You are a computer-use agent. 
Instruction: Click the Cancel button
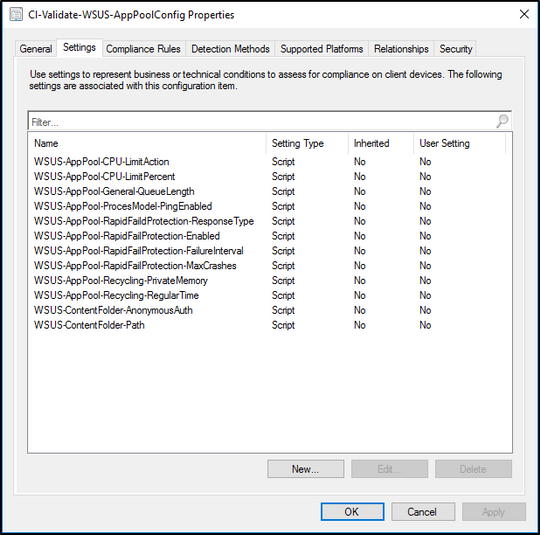coord(423,512)
